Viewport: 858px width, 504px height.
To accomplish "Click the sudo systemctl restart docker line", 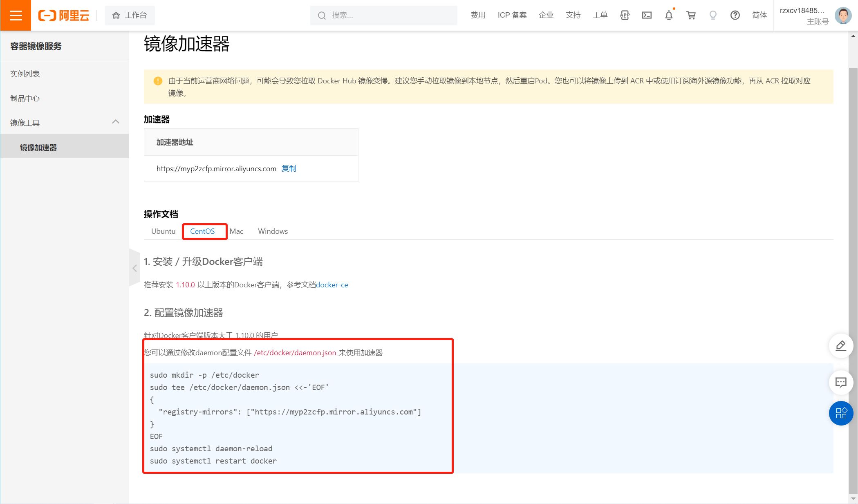I will [213, 461].
